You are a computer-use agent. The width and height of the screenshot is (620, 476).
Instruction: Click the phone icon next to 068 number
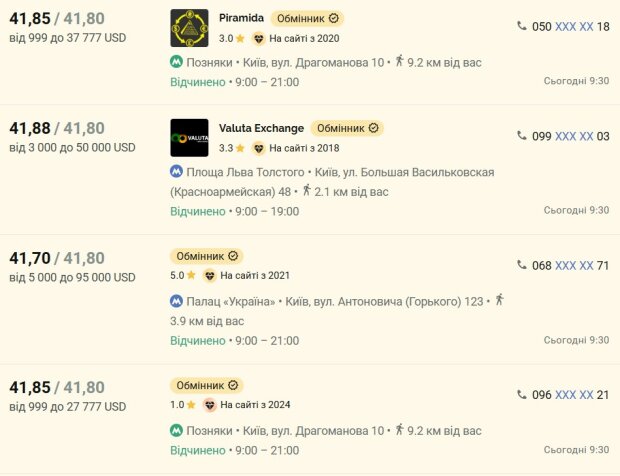(x=522, y=265)
